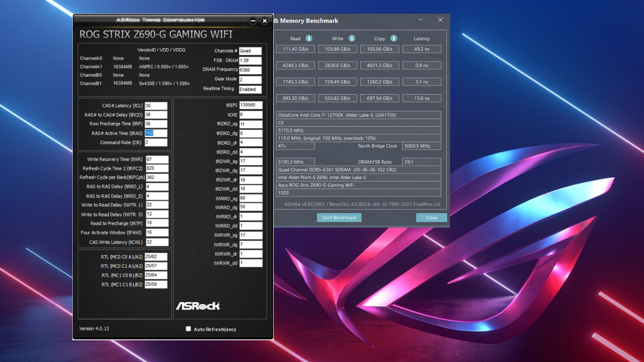
Task: Click the Realtime Timing field showing Enabled
Action: pos(250,89)
